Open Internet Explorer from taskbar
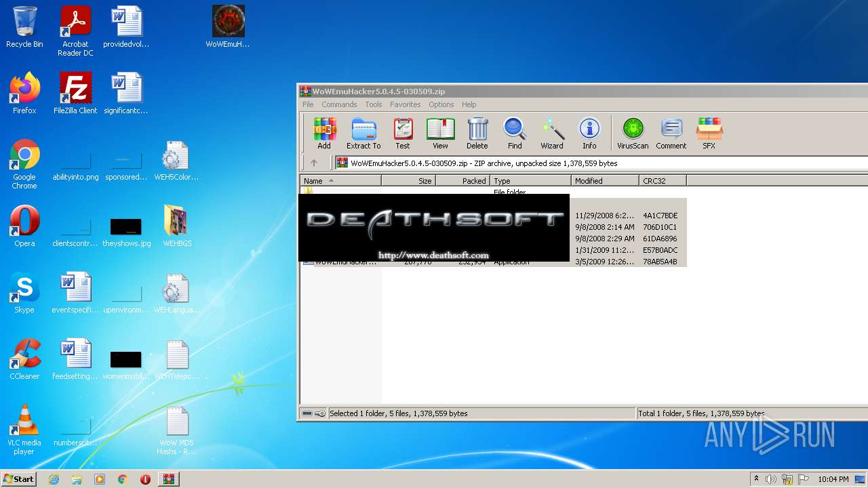 pos(54,479)
